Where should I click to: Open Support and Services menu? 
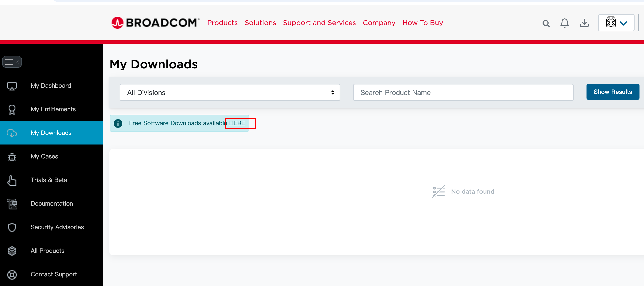(x=319, y=23)
